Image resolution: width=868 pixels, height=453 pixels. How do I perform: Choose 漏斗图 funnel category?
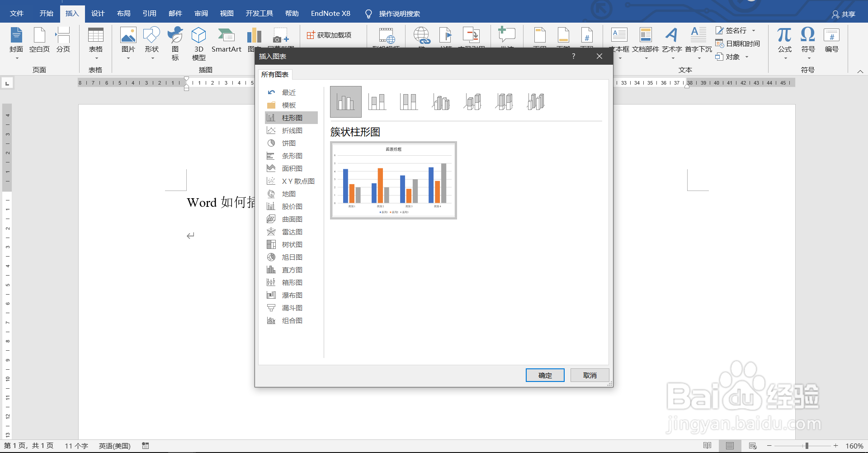click(x=291, y=308)
